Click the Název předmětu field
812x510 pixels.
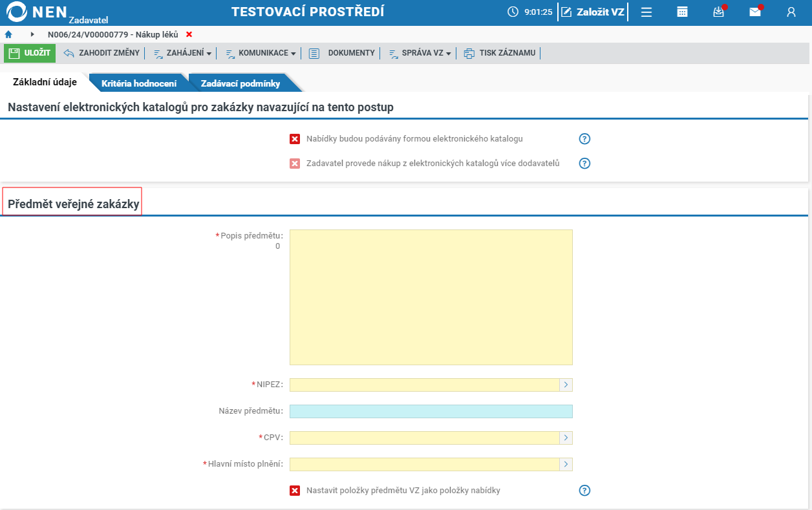click(x=431, y=411)
